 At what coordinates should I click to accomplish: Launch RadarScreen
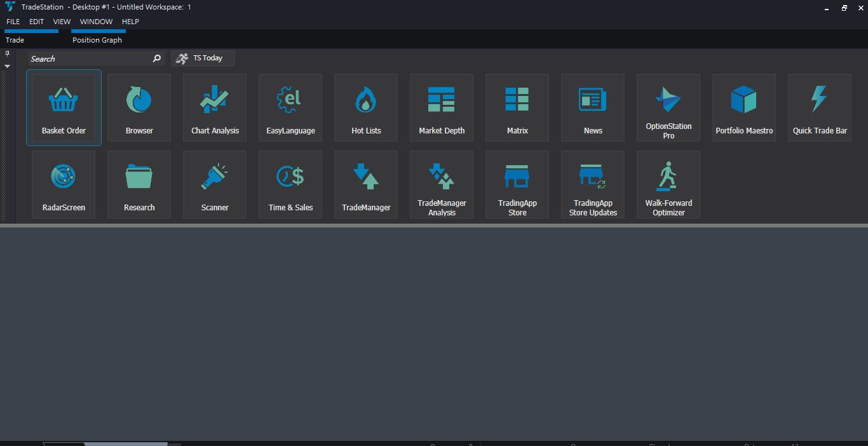[64, 185]
